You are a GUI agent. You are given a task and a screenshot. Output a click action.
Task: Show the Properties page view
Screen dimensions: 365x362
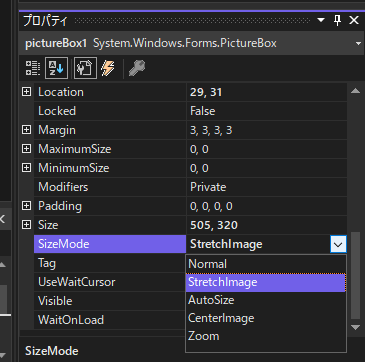(85, 68)
